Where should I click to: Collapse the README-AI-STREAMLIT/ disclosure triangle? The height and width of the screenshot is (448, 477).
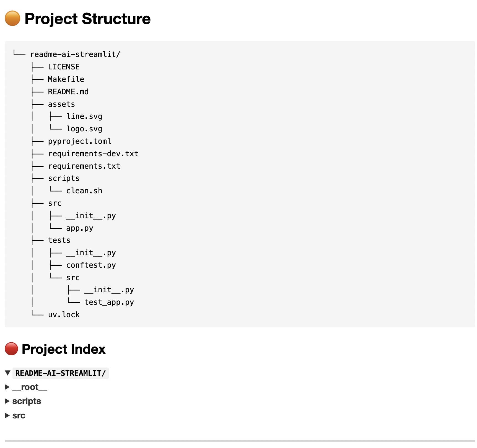point(8,373)
